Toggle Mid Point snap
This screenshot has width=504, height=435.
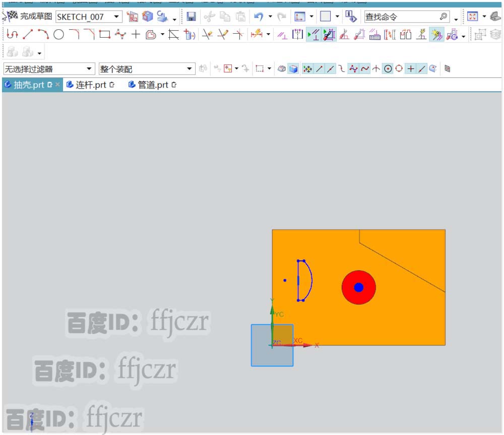click(331, 68)
